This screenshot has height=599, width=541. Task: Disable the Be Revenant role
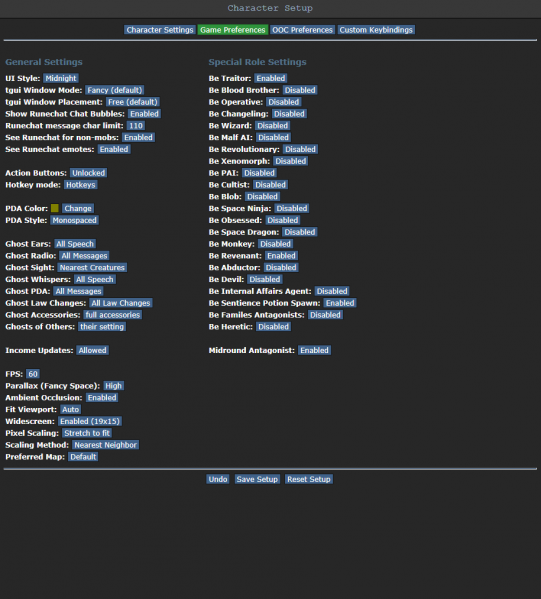(x=282, y=256)
